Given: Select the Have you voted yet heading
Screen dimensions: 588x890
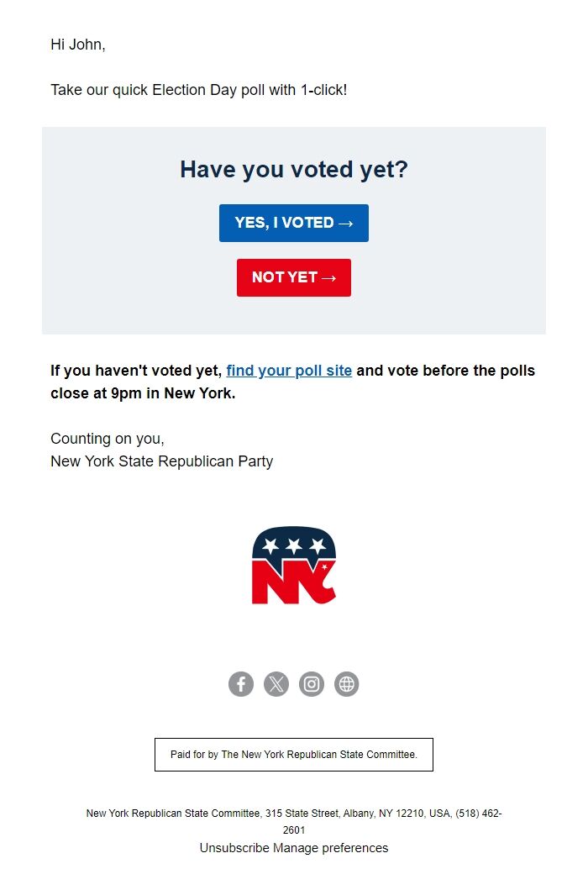Looking at the screenshot, I should (293, 169).
